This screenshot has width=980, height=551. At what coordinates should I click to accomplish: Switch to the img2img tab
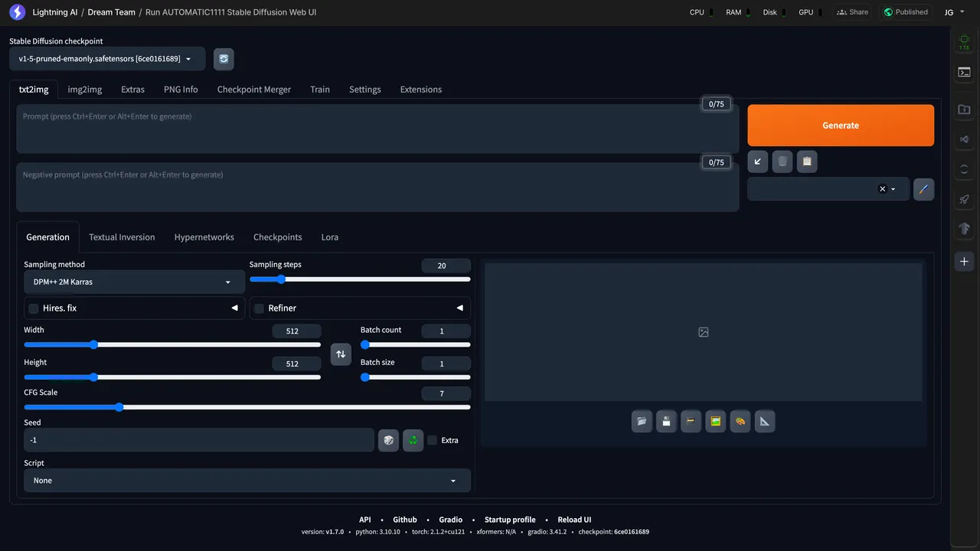85,90
